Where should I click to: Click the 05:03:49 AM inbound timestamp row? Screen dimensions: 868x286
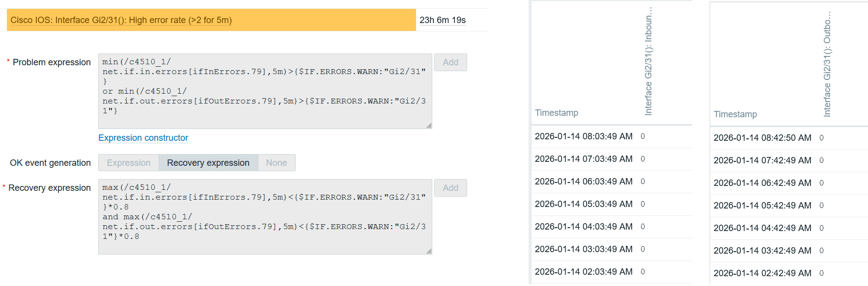coord(584,204)
